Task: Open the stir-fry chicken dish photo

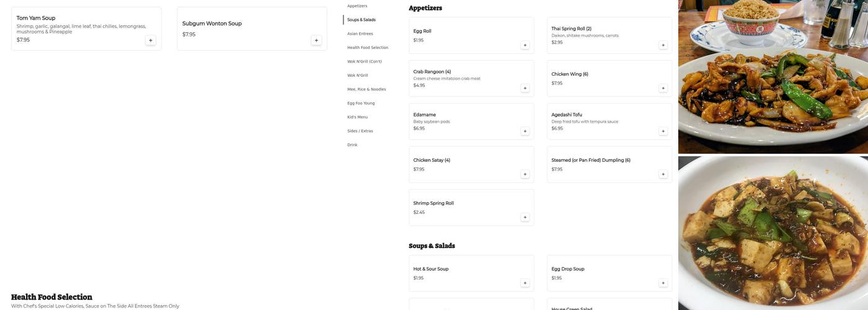Action: [773, 77]
